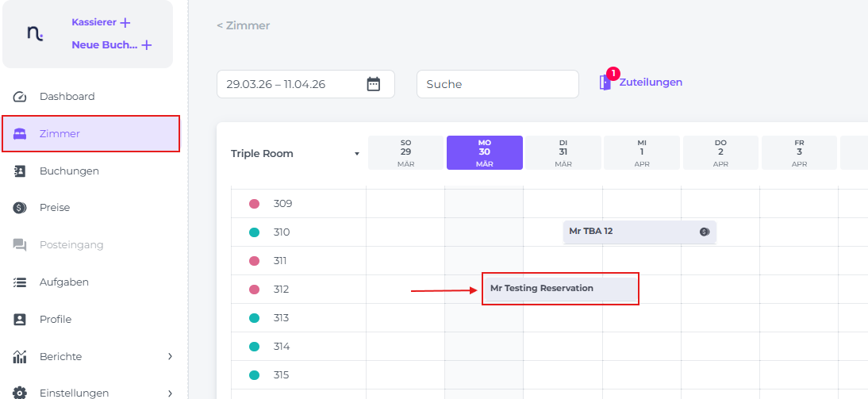This screenshot has width=868, height=399.
Task: Click the Kassierer plus button
Action: coord(125,23)
